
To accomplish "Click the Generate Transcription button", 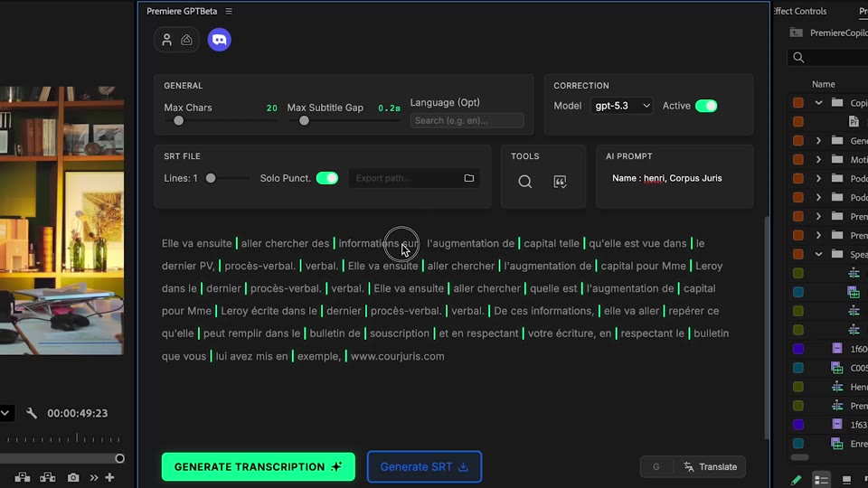I will point(259,467).
